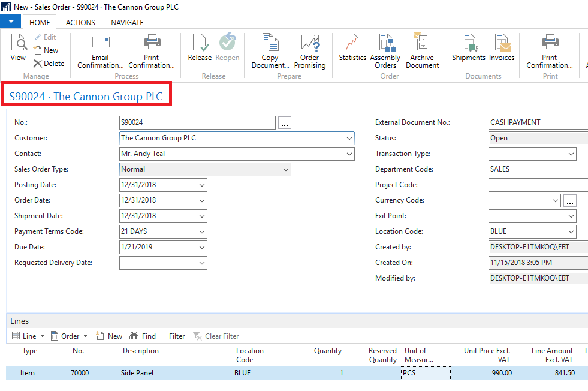Viewport: 588px width, 391px height.
Task: Click Email Confirmation icon
Action: (101, 42)
